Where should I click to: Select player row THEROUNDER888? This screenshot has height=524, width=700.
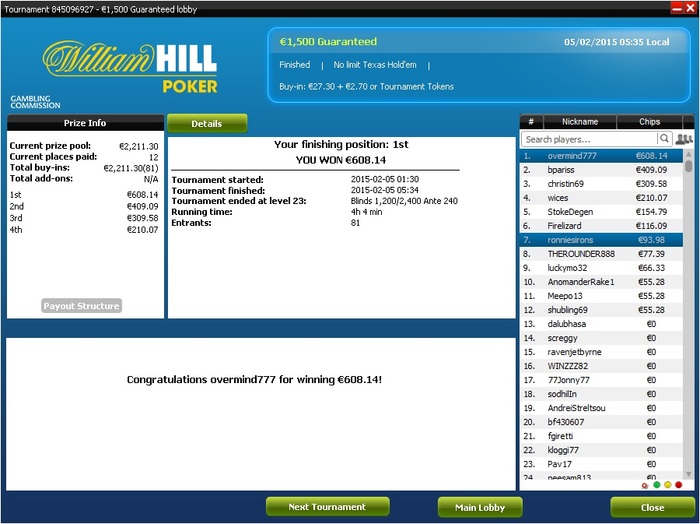coord(601,254)
